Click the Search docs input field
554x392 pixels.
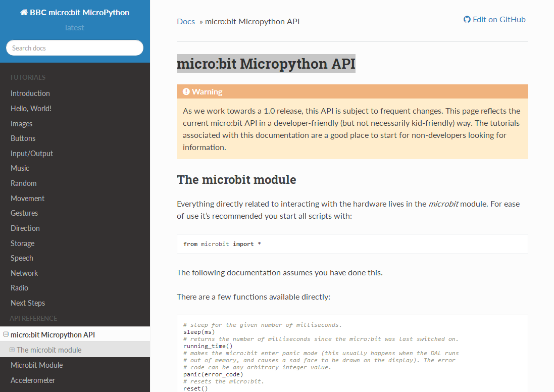point(74,47)
